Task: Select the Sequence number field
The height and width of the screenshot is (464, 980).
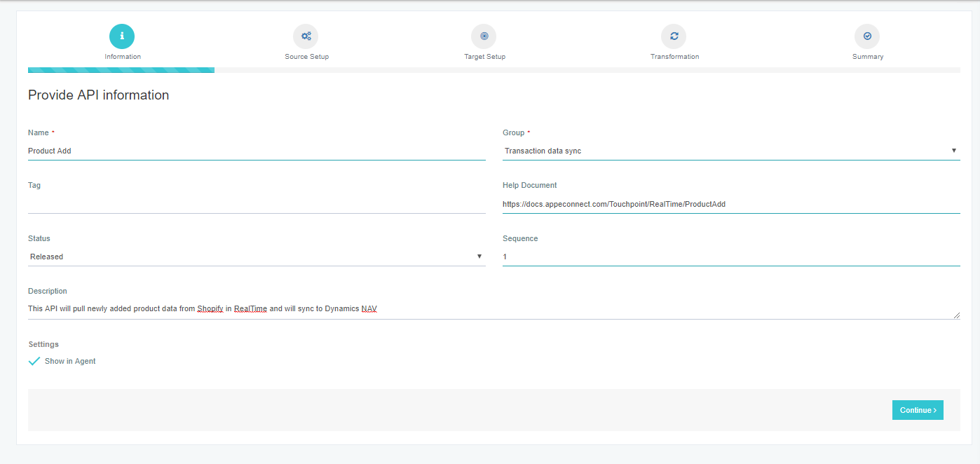Action: click(730, 257)
